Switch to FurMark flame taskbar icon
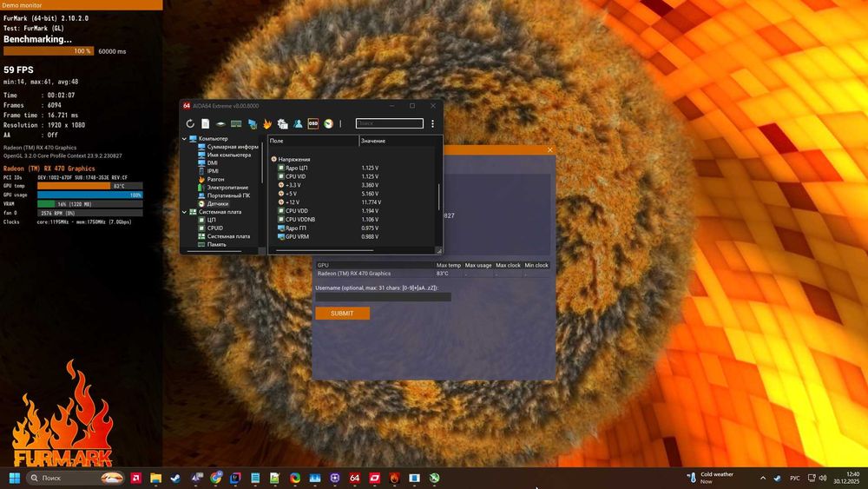The height and width of the screenshot is (489, 868). [394, 478]
